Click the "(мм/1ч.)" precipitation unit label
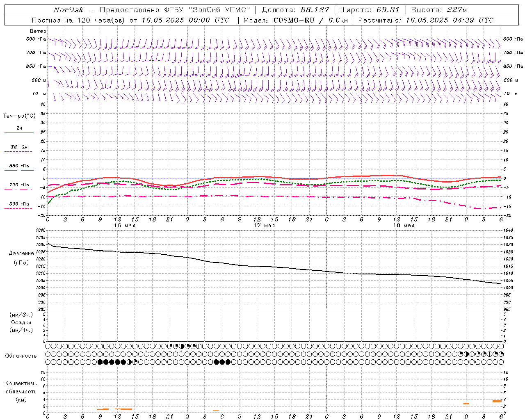 pyautogui.click(x=21, y=330)
